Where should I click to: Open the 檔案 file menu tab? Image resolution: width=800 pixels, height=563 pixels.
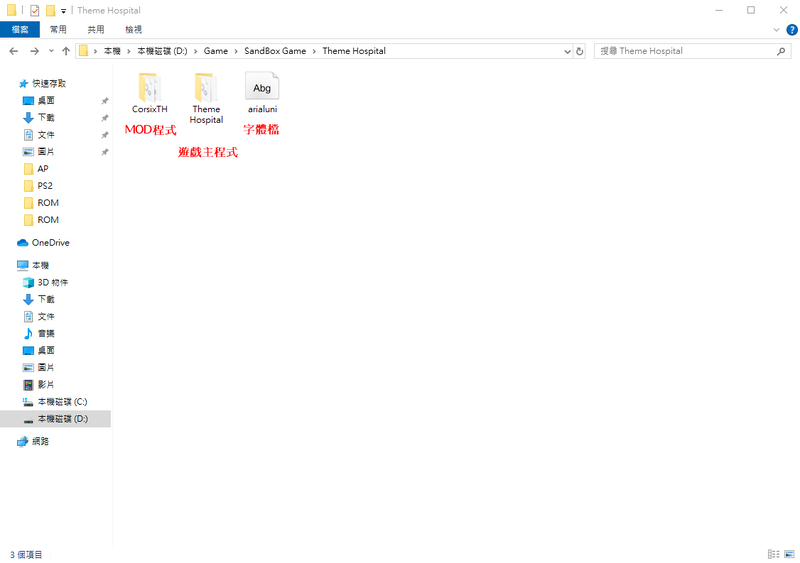20,30
